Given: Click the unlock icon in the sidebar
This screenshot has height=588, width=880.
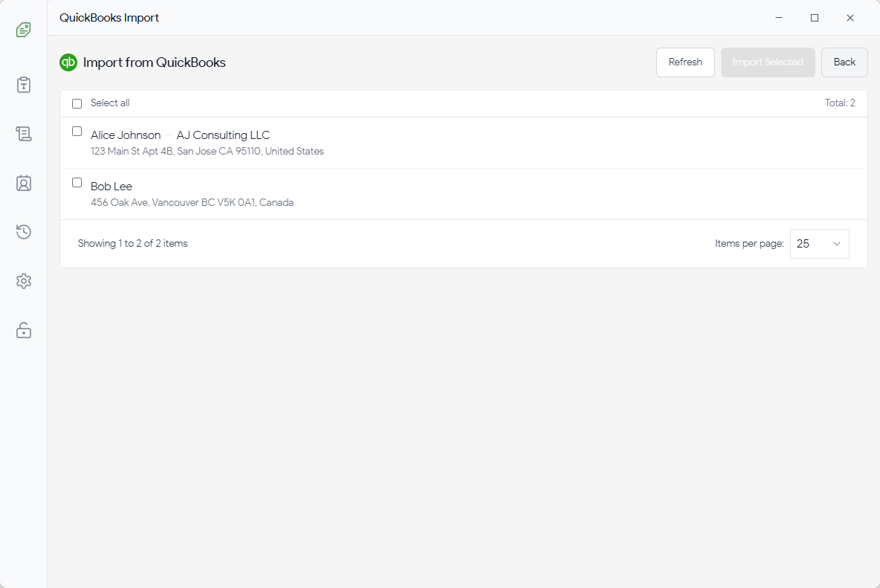Looking at the screenshot, I should (23, 330).
